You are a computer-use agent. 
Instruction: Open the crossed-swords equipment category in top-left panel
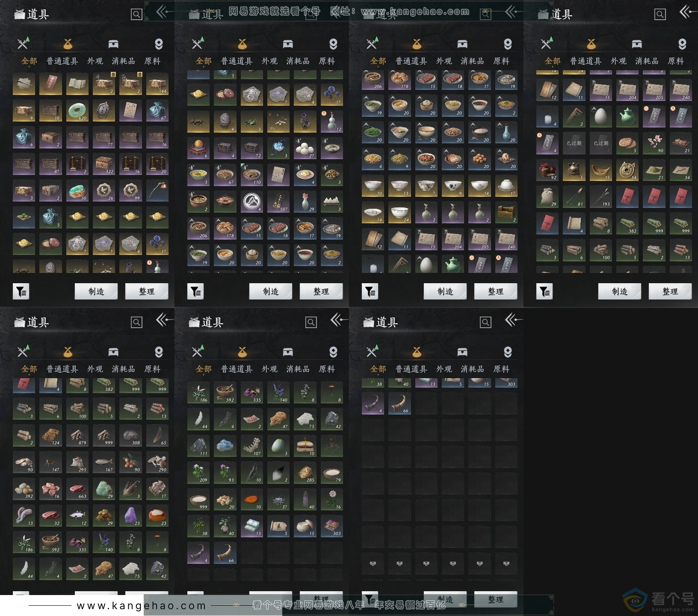click(x=24, y=43)
